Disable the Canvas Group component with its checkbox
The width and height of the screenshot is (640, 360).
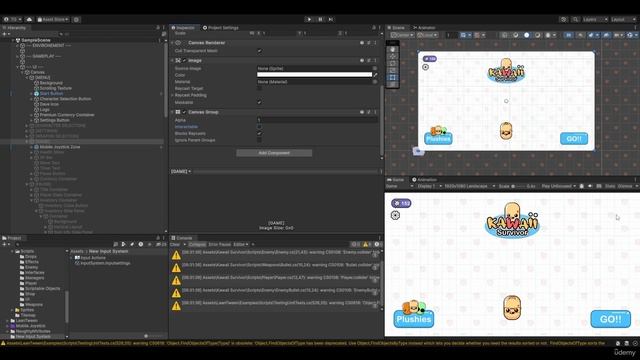pos(184,112)
